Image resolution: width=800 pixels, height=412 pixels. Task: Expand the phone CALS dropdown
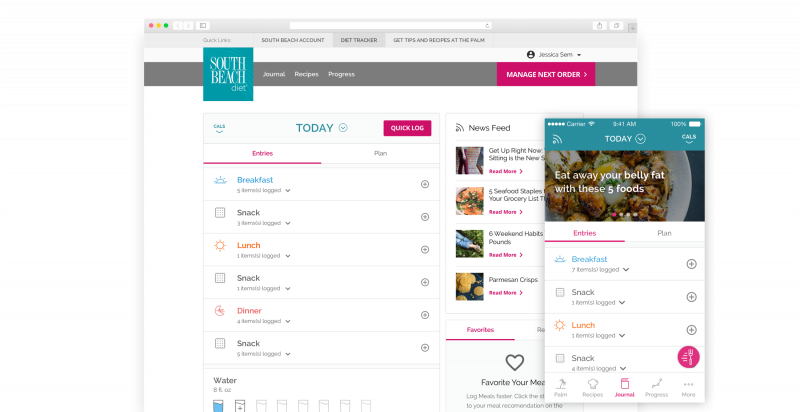689,139
